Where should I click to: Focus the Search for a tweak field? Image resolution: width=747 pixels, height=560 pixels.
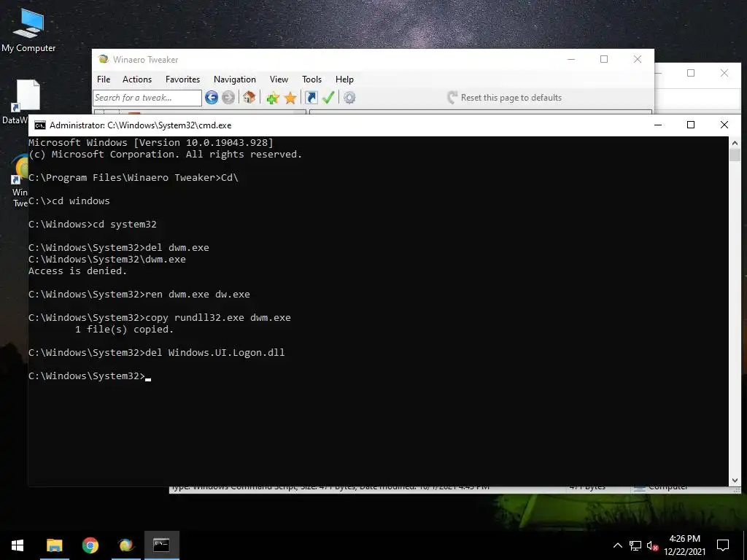coord(147,98)
